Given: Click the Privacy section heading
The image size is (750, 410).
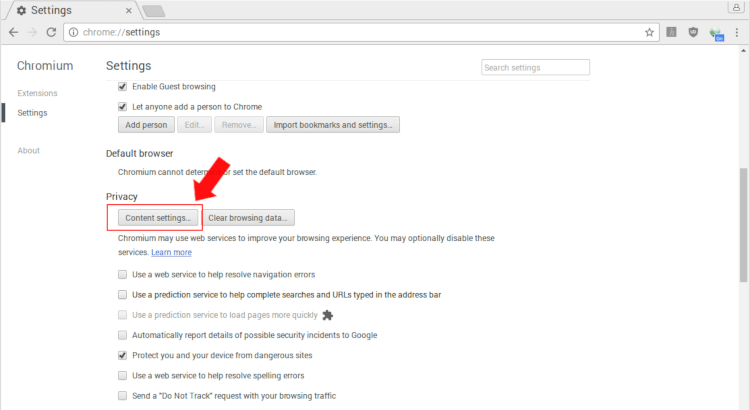Looking at the screenshot, I should click(121, 197).
